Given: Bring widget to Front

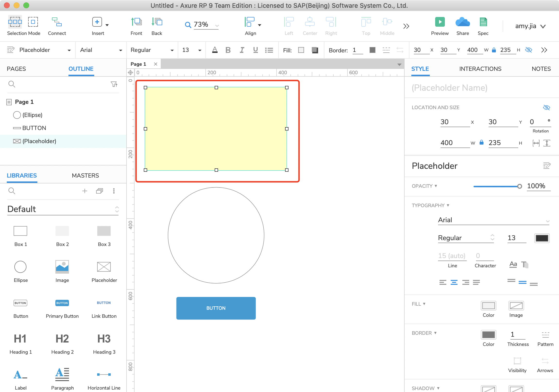Looking at the screenshot, I should (x=136, y=22).
